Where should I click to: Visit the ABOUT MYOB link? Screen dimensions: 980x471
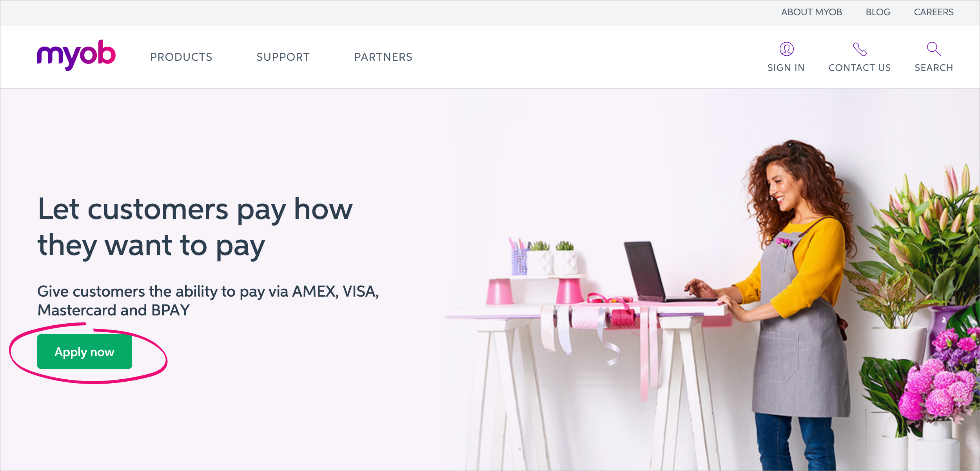pyautogui.click(x=811, y=12)
